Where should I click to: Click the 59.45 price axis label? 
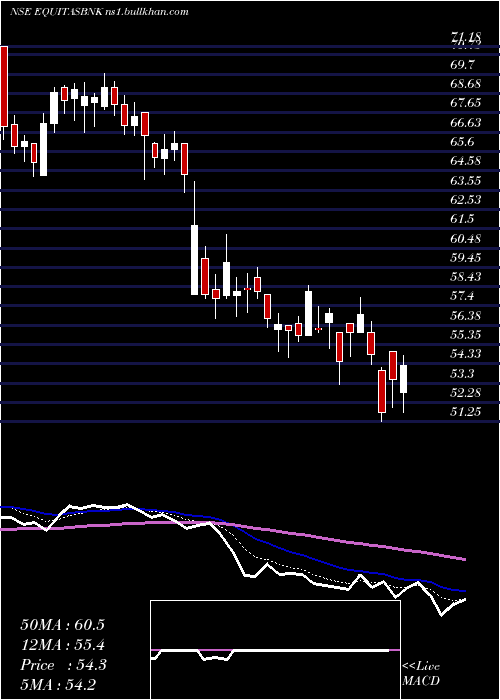pyautogui.click(x=466, y=258)
